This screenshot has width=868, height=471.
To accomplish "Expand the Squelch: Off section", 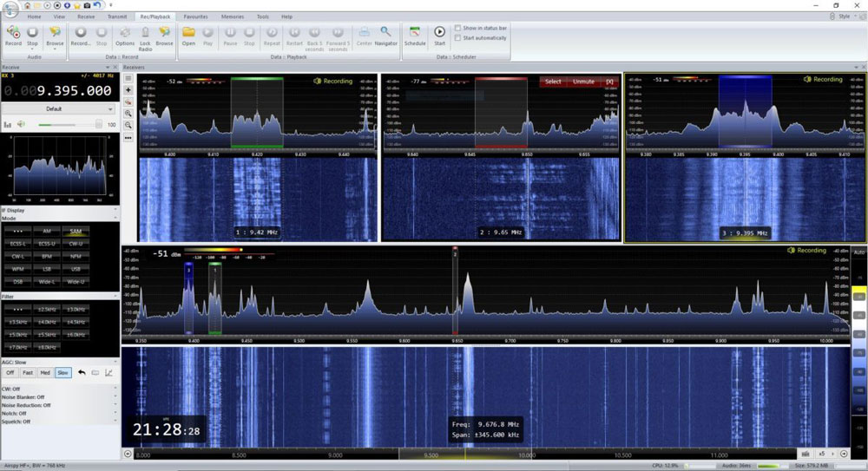I will [115, 422].
